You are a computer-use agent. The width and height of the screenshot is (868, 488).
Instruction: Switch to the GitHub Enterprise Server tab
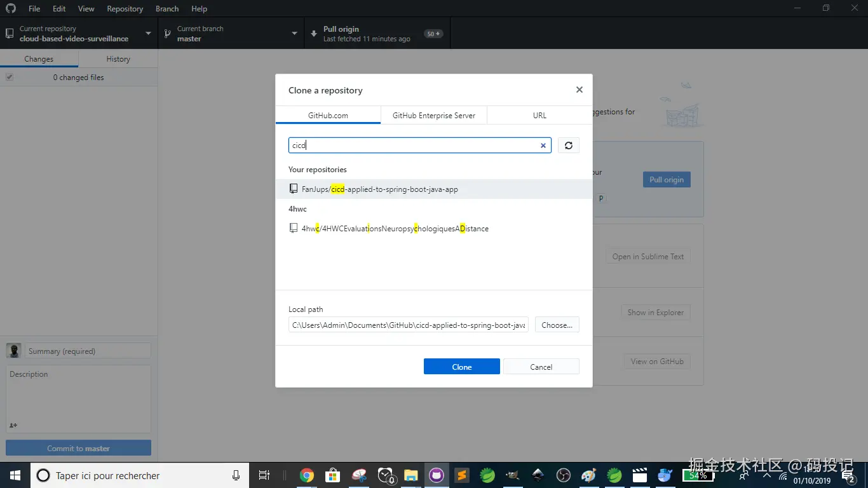point(434,116)
